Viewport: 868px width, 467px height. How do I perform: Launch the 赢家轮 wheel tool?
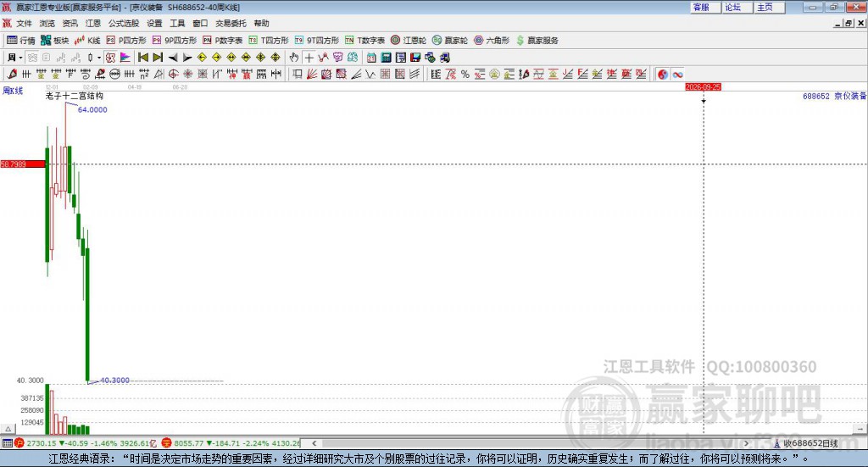(x=450, y=41)
